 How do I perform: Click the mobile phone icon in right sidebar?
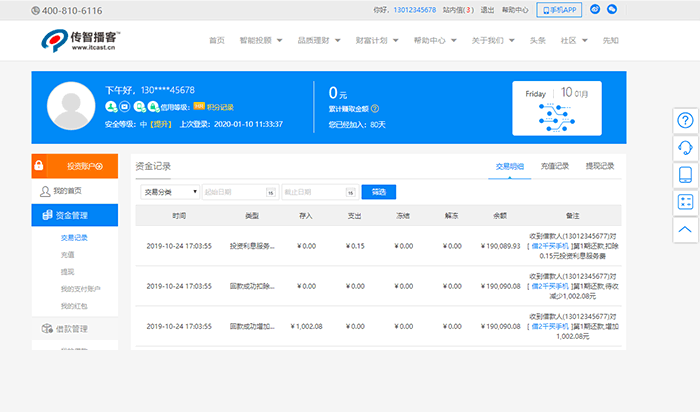(685, 174)
